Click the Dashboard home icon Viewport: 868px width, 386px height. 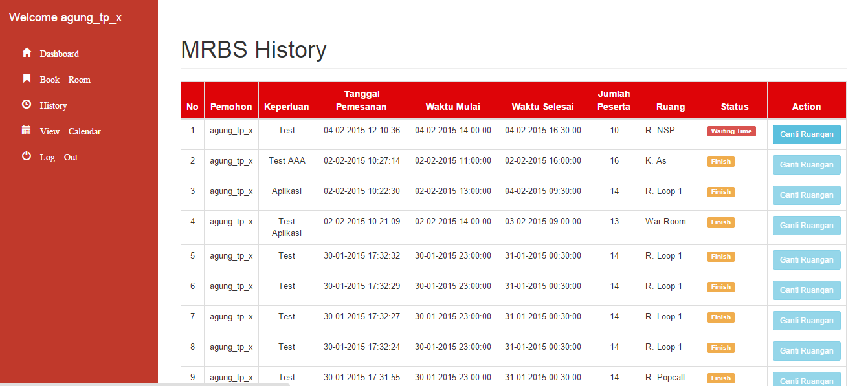click(x=27, y=52)
